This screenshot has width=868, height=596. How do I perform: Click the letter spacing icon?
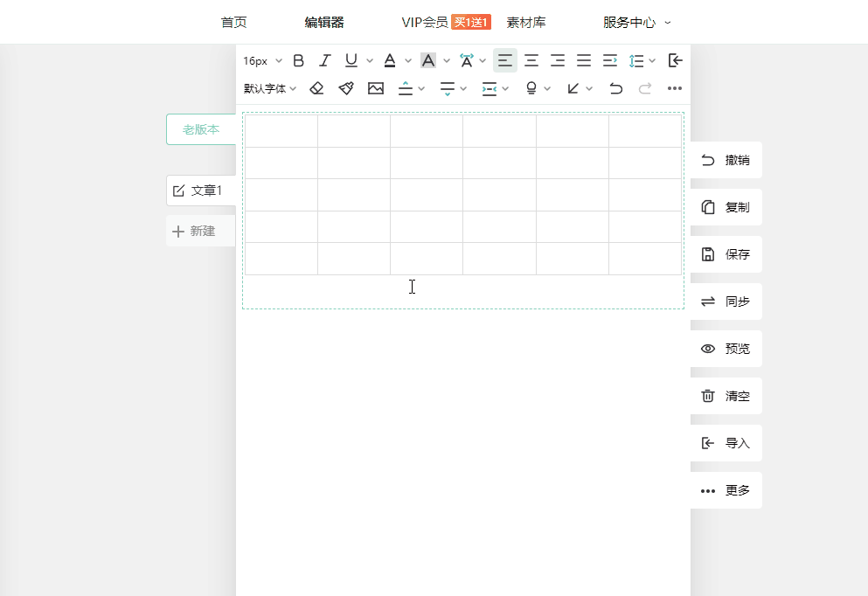coord(467,60)
